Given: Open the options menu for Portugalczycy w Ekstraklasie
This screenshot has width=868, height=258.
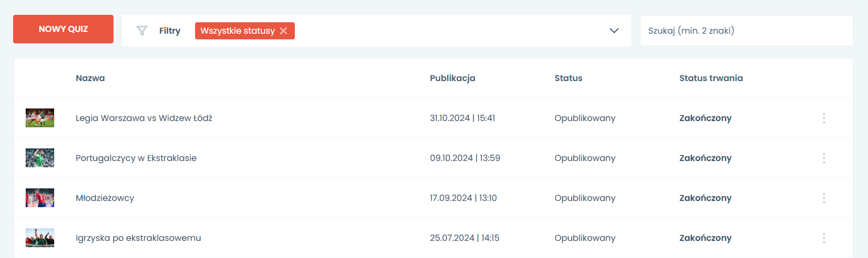Looking at the screenshot, I should click(824, 158).
